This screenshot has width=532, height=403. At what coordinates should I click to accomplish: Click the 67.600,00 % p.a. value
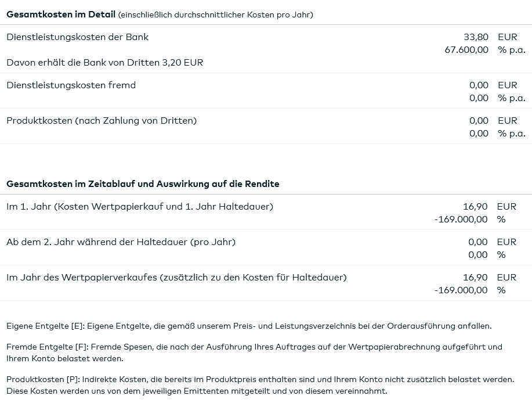coord(466,50)
